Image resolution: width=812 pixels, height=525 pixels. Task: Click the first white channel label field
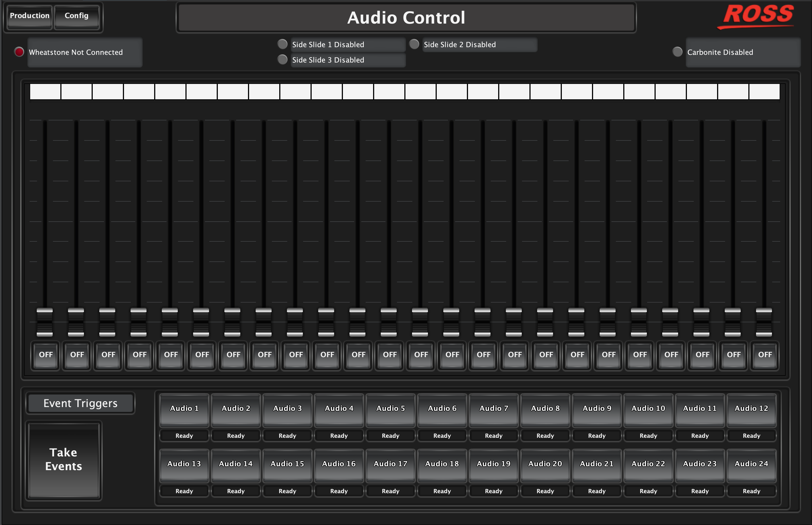45,92
